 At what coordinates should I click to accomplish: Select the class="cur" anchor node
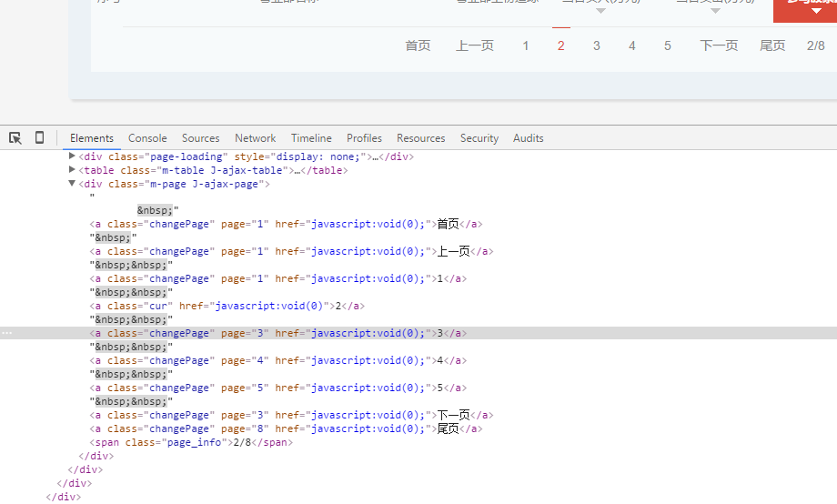tap(227, 306)
